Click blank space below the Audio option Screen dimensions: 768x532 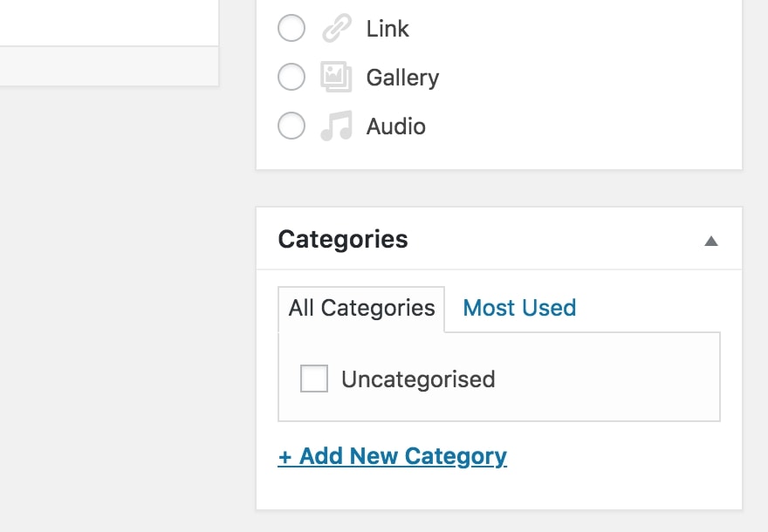point(498,155)
